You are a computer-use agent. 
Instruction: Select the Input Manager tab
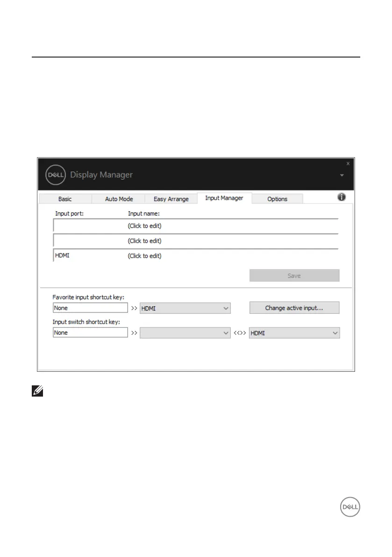(224, 198)
